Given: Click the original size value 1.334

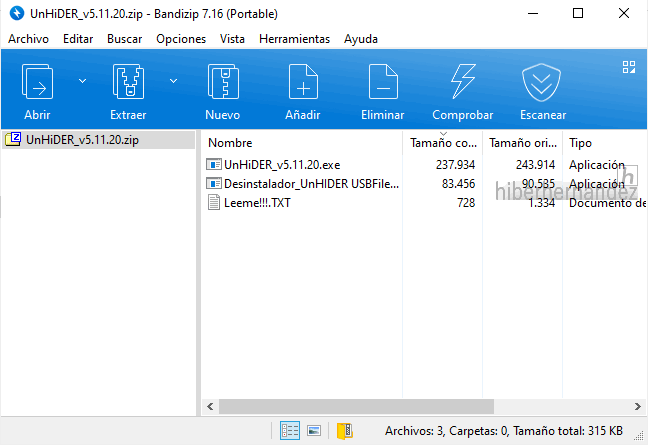Looking at the screenshot, I should [542, 203].
